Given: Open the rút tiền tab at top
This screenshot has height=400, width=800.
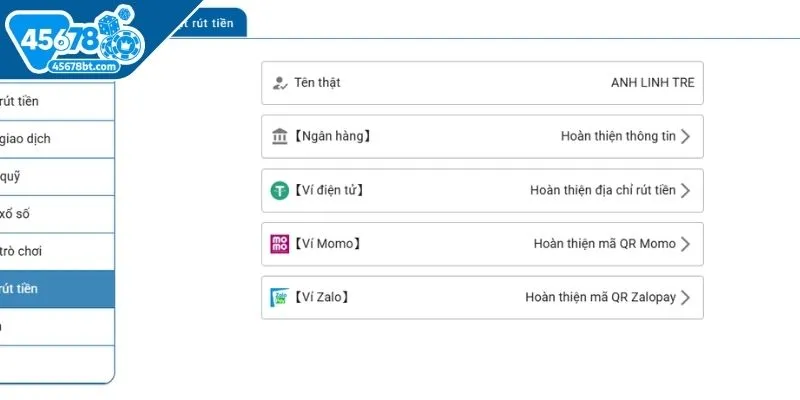Looking at the screenshot, I should [x=209, y=23].
